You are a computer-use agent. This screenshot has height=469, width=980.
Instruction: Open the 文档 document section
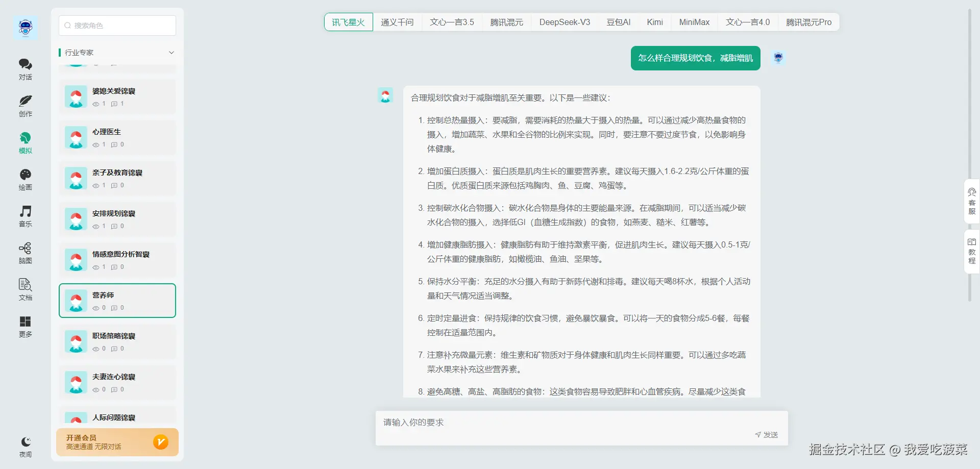tap(26, 290)
